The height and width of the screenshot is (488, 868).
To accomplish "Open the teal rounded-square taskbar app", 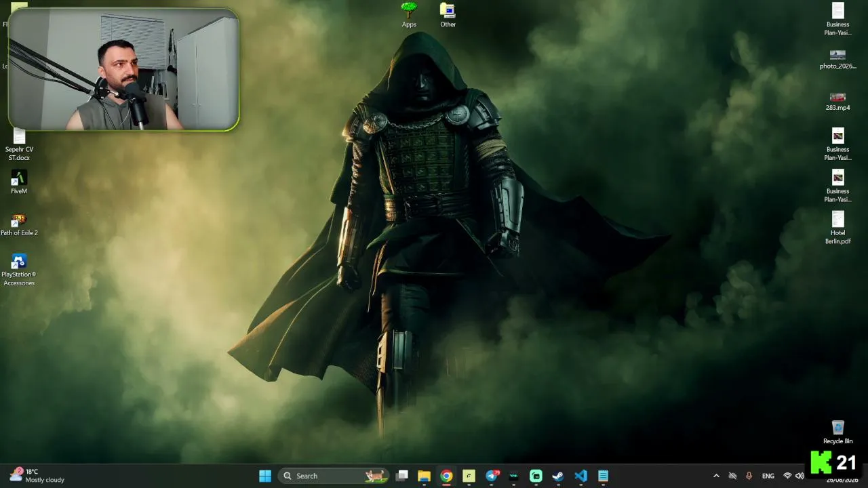I will (x=536, y=476).
